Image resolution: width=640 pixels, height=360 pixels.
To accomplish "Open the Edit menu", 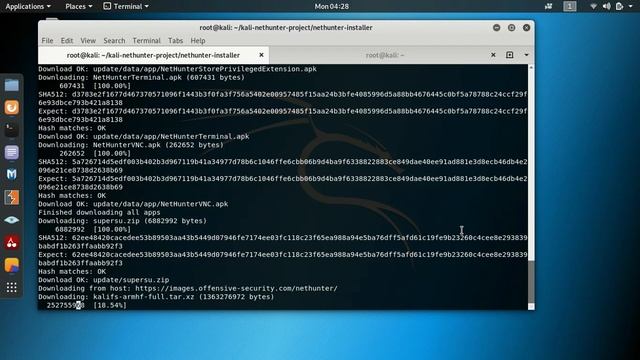I will click(x=67, y=40).
